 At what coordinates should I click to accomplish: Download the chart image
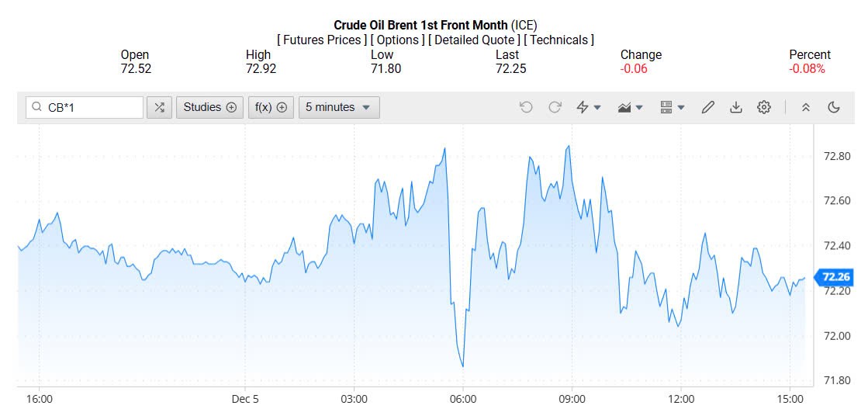(735, 107)
